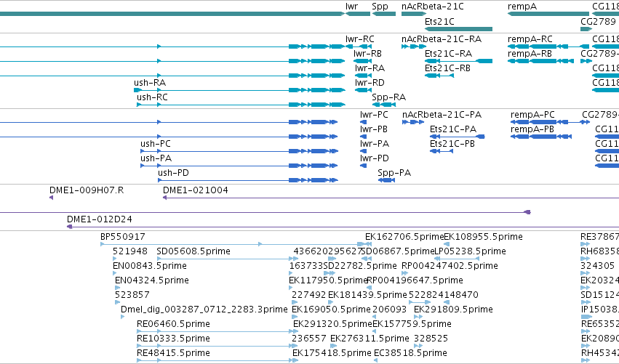Select the lwr-RB transcript label

pos(367,54)
